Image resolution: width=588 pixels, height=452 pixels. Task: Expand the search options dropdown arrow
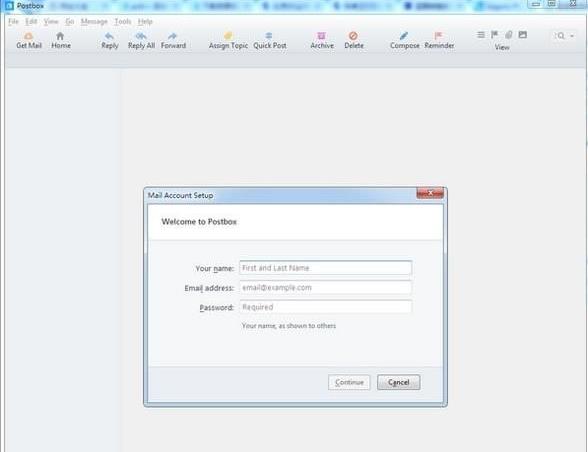572,36
